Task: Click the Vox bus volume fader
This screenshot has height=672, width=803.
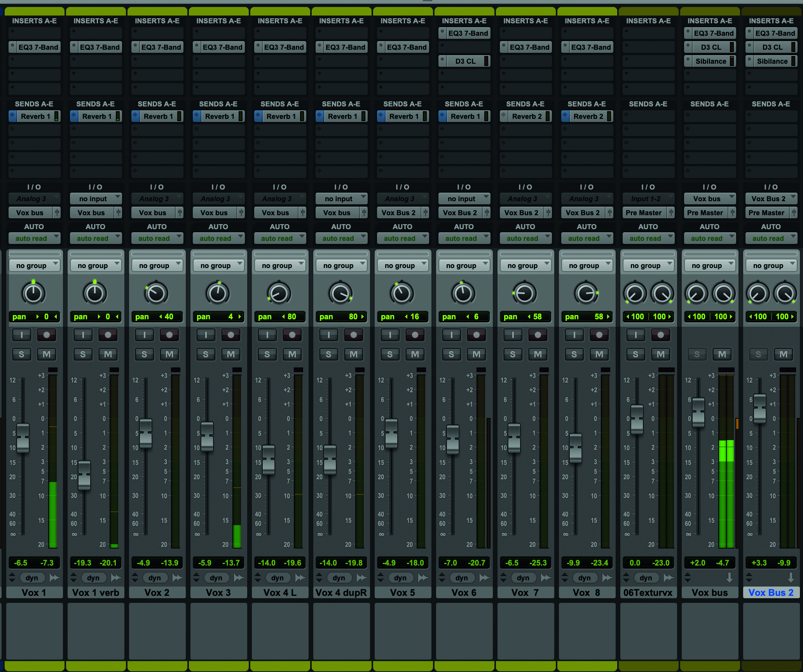Action: point(698,413)
